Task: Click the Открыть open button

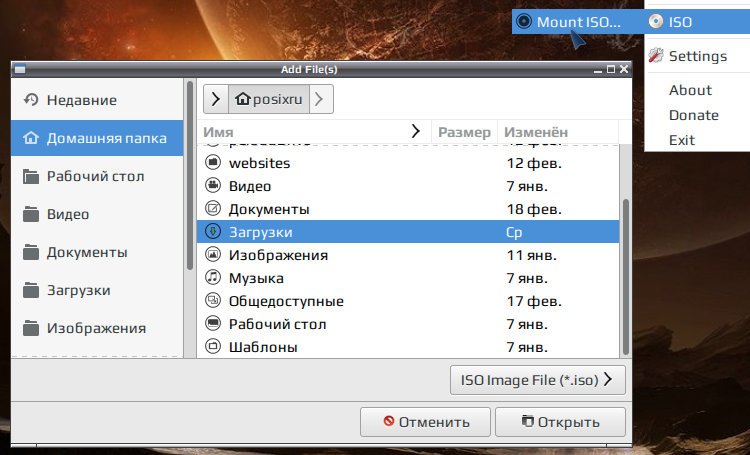Action: click(x=560, y=422)
